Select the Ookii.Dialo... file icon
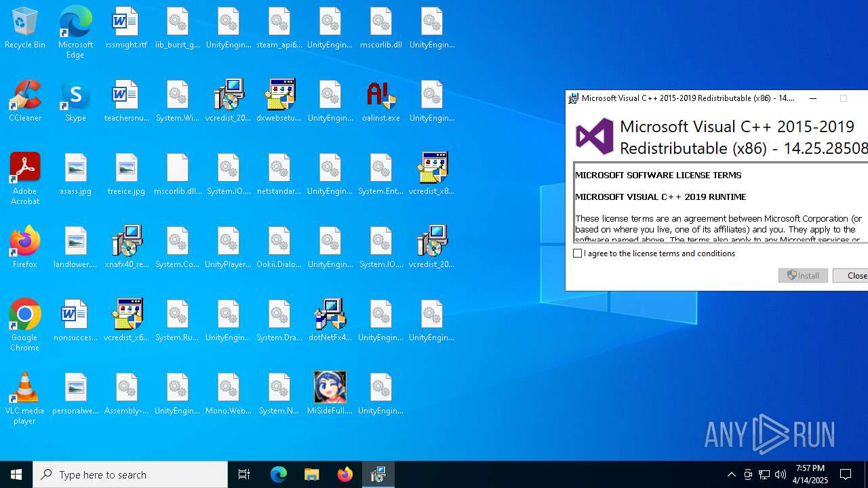Viewport: 868px width, 488px height. point(279,248)
